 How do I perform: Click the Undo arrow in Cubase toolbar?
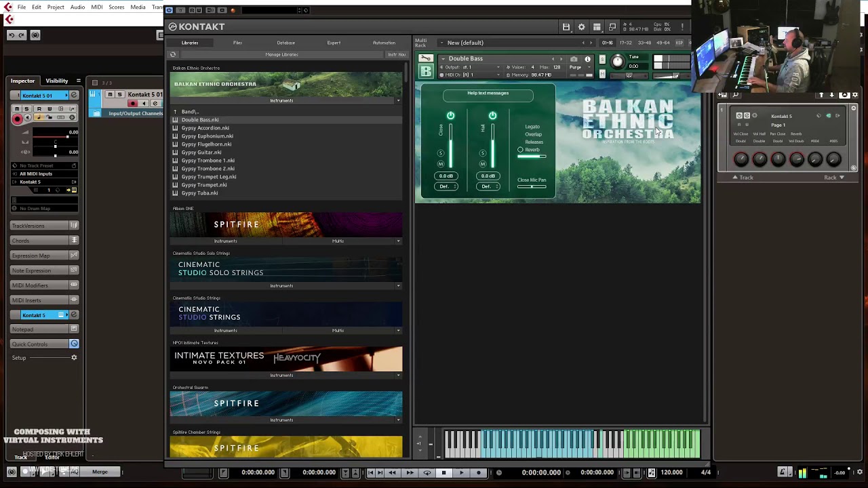click(12, 35)
